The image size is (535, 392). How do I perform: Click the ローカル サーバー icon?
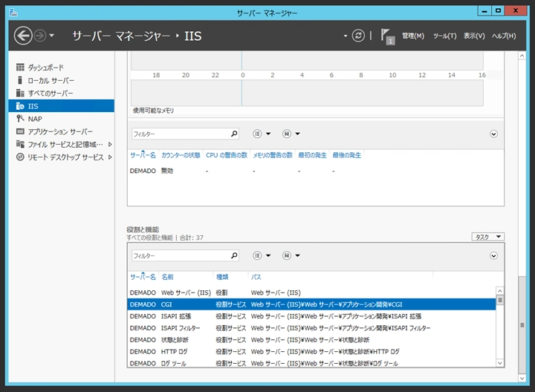click(20, 80)
